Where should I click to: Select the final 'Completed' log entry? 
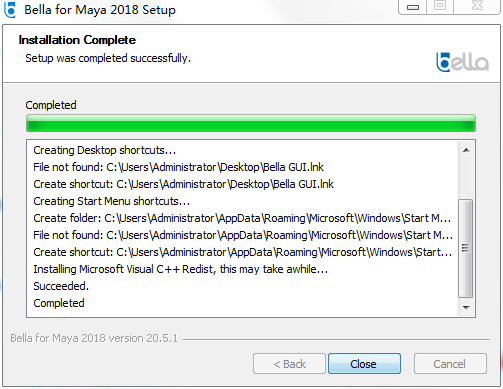(59, 303)
